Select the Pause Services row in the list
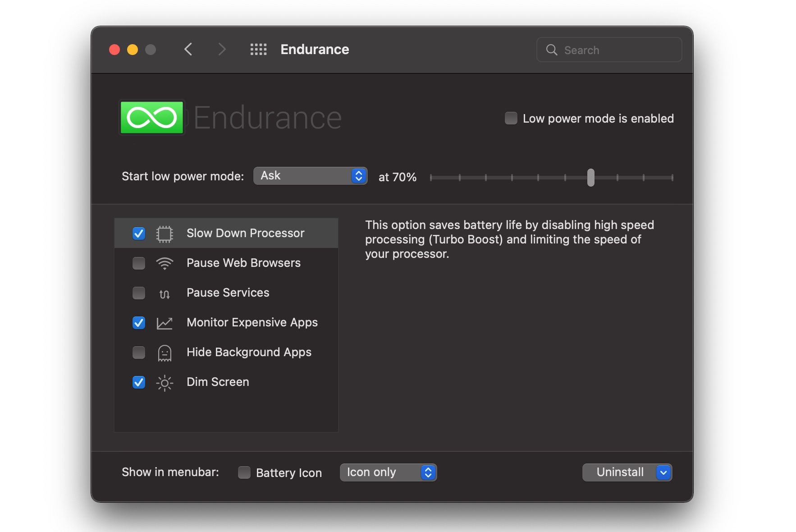 point(228,293)
